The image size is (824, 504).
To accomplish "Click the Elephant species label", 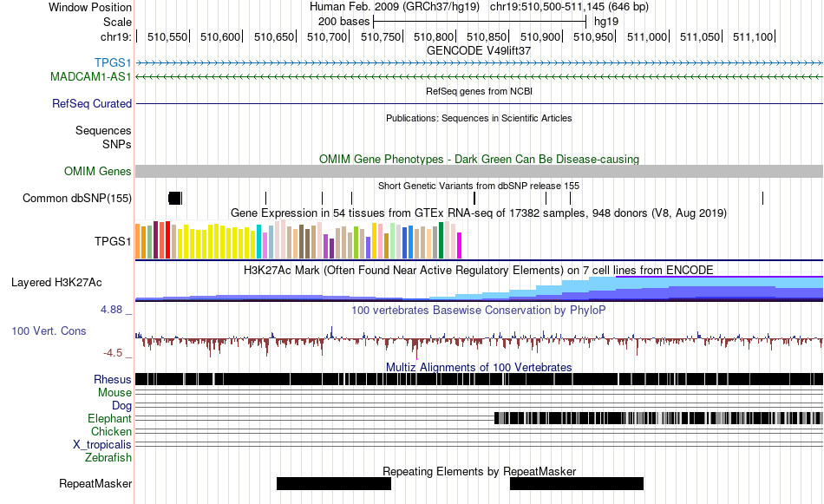I will coord(109,418).
